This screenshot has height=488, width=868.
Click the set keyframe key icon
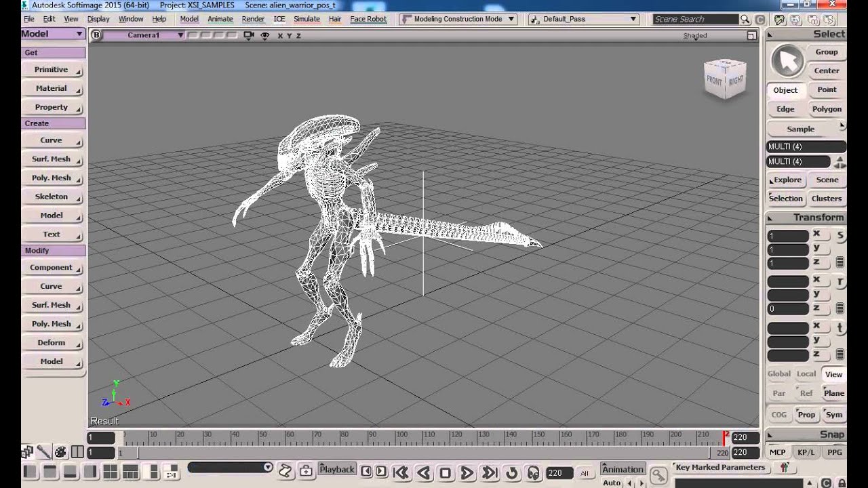point(657,474)
